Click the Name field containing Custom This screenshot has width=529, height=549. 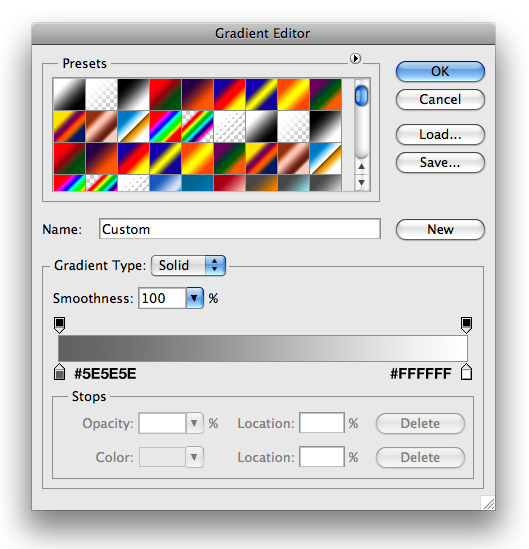pyautogui.click(x=240, y=229)
